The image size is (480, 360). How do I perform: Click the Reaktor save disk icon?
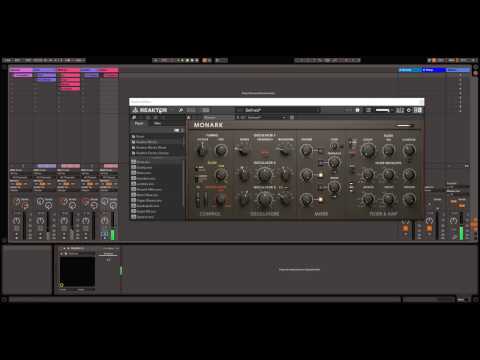click(357, 110)
